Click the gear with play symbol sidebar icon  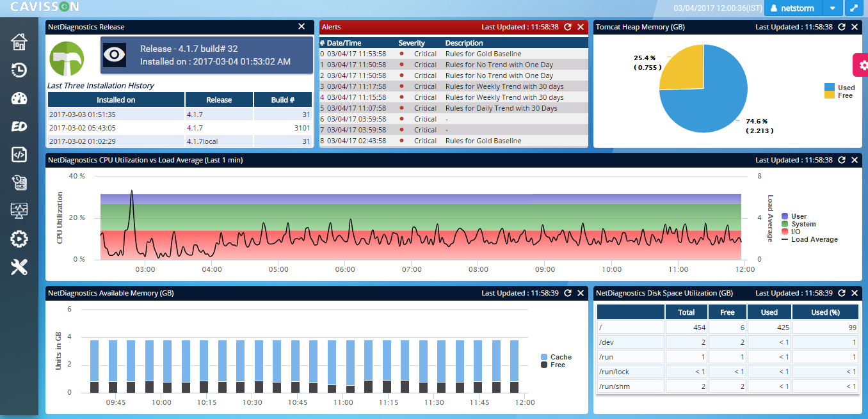(x=19, y=239)
